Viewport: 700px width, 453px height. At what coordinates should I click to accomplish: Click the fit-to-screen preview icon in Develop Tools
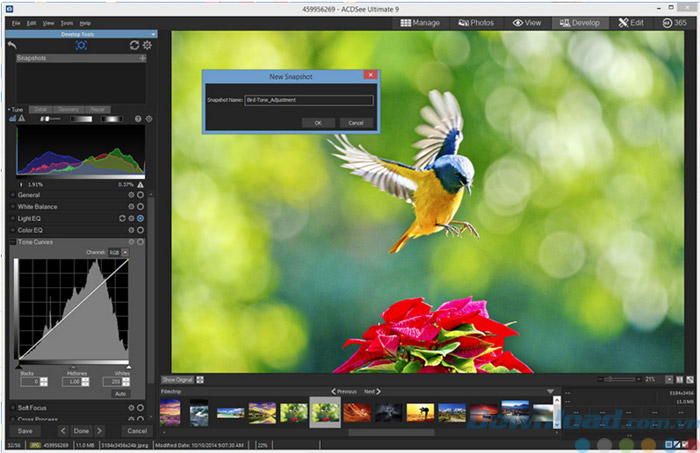click(x=80, y=45)
